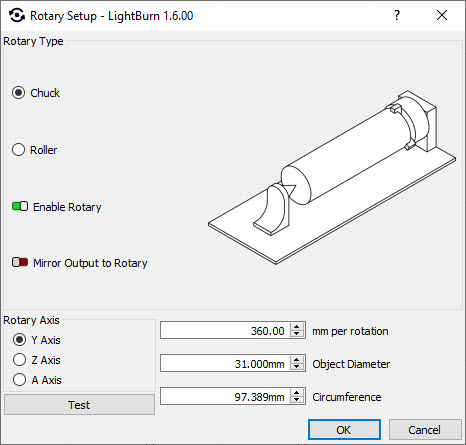Cancel the Rotary Setup dialog

click(425, 430)
